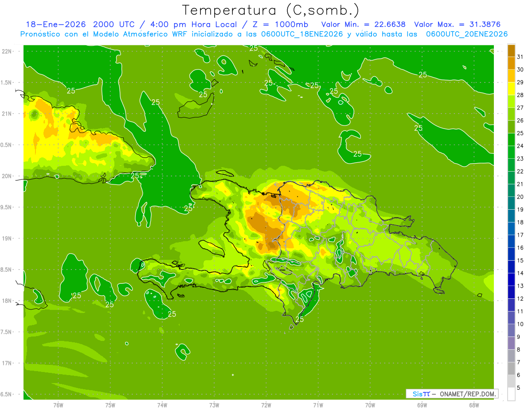Viewport: 532px width, 411px height.
Task: Click the date text '18-Ene-2026'
Action: (x=56, y=24)
